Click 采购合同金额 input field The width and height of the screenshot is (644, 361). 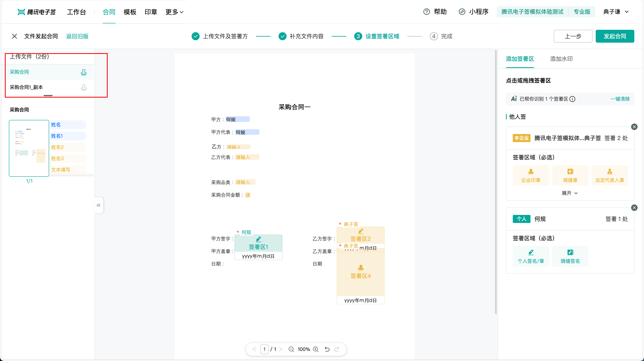pyautogui.click(x=248, y=195)
